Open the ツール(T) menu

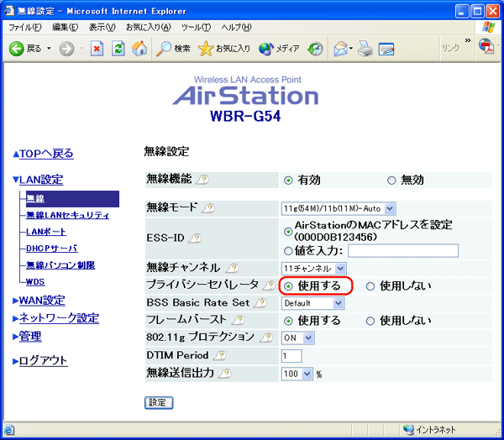[x=196, y=28]
